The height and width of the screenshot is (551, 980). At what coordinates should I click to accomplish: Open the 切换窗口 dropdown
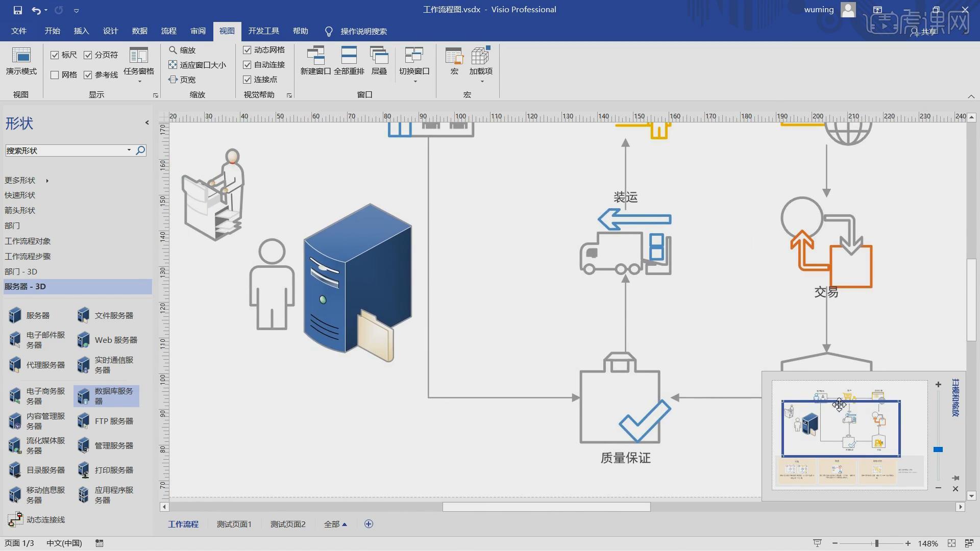[x=414, y=61]
